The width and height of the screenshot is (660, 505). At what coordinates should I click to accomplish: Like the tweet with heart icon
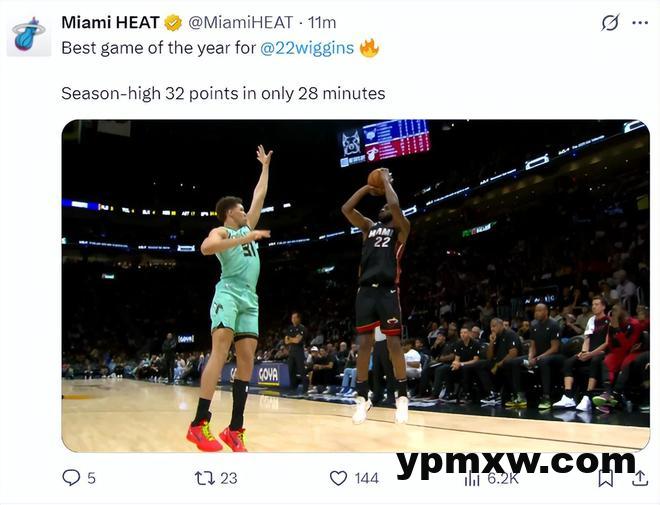point(338,478)
